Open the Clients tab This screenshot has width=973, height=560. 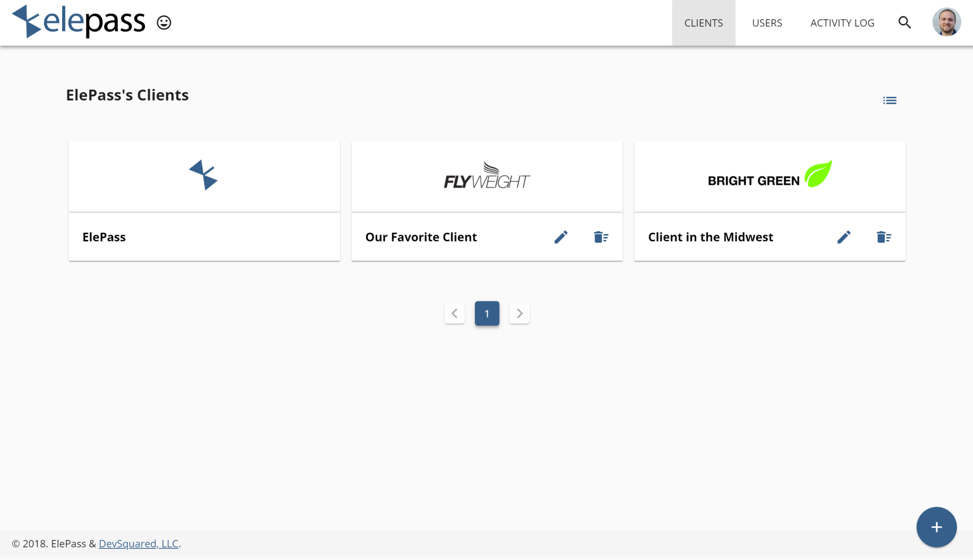[703, 23]
